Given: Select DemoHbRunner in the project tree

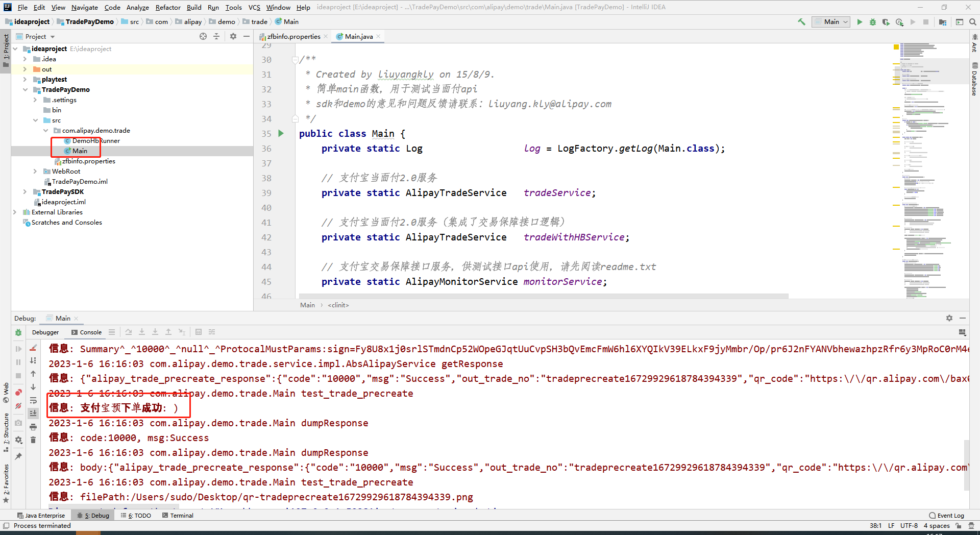Looking at the screenshot, I should 96,140.
